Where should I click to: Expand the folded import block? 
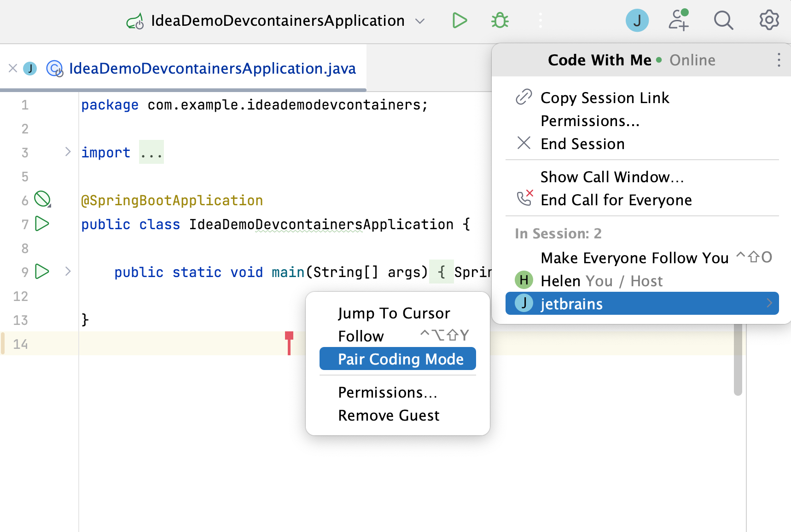[68, 152]
